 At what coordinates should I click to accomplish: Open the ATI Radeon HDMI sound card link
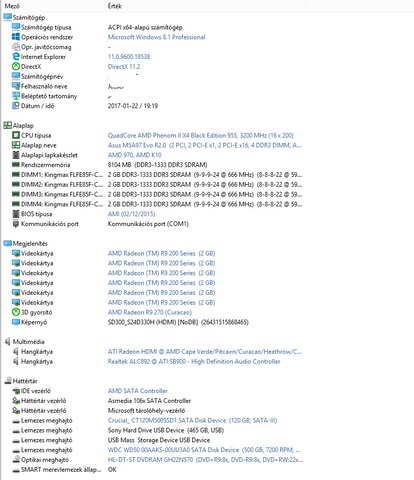[x=205, y=352]
